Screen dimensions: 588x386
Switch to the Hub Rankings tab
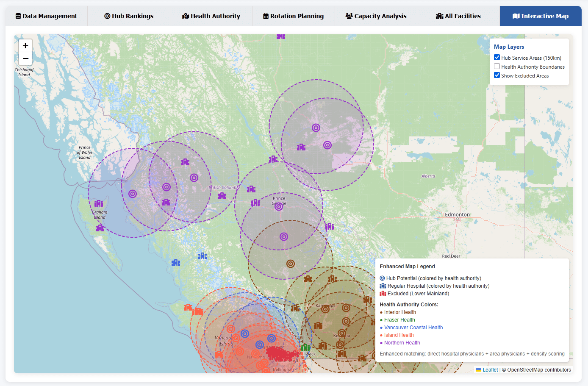pos(129,16)
